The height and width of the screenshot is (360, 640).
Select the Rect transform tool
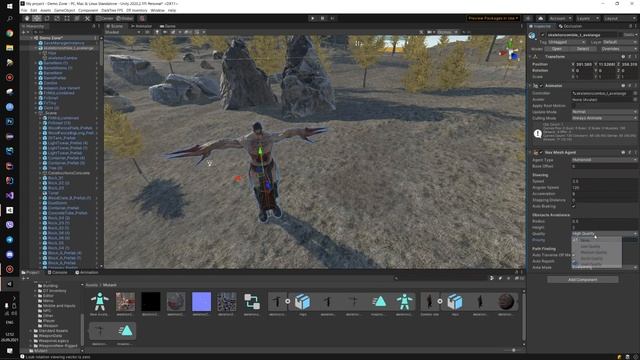(x=67, y=18)
